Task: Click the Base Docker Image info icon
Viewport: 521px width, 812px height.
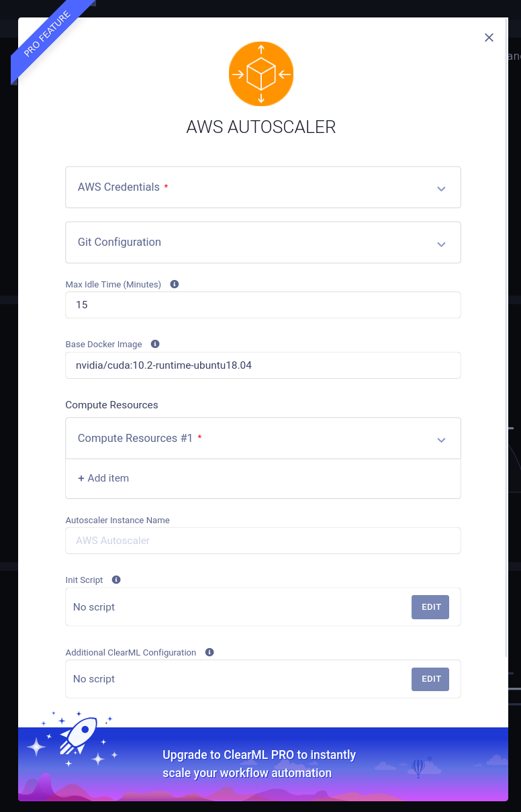Action: (155, 344)
